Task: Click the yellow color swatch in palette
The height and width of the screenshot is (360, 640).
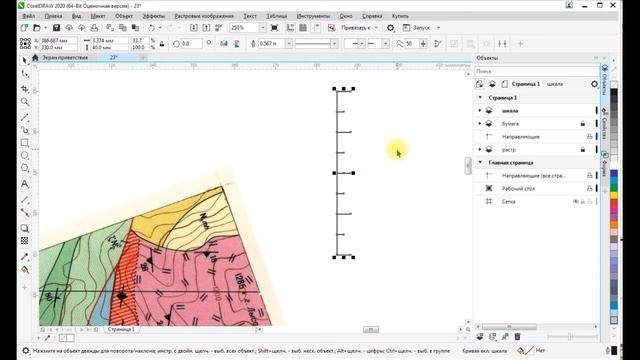Action: point(614,196)
